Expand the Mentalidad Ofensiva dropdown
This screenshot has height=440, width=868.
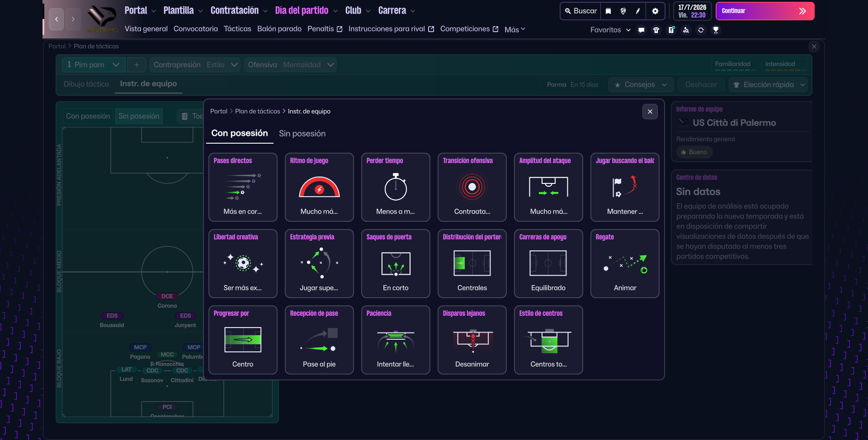(291, 65)
